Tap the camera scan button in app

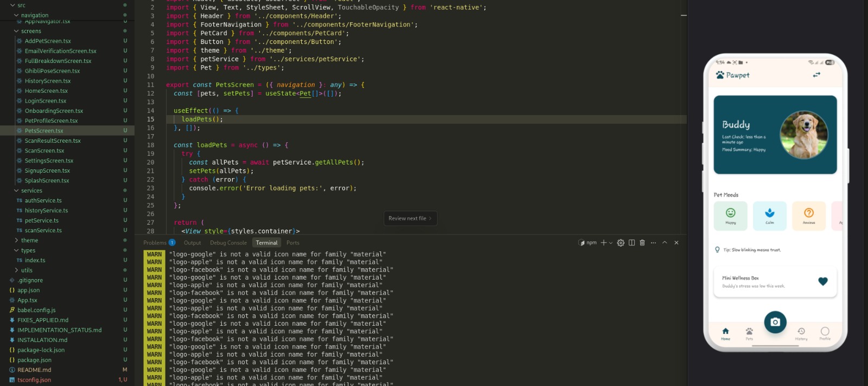coord(775,322)
